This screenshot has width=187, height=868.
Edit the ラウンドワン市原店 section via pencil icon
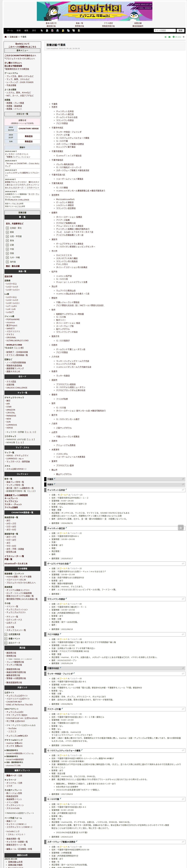point(66,599)
